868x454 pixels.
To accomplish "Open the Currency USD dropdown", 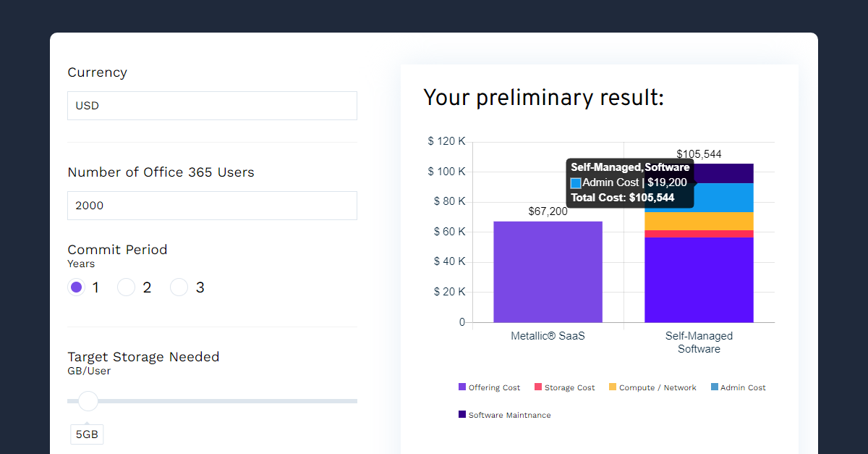I will pyautogui.click(x=212, y=106).
